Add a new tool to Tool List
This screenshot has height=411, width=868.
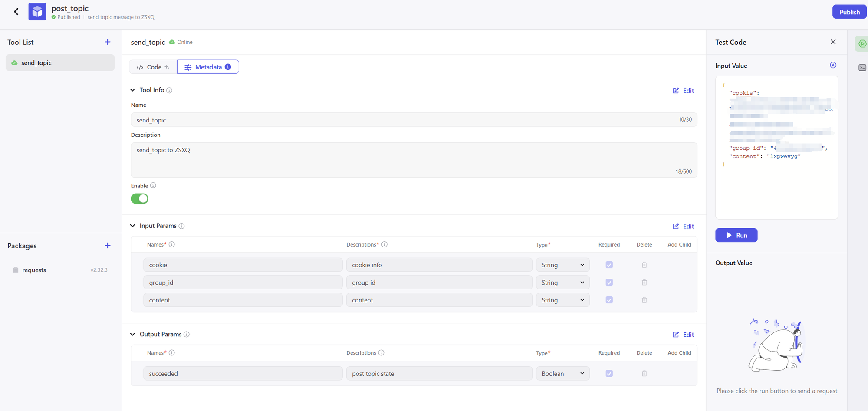pos(108,42)
